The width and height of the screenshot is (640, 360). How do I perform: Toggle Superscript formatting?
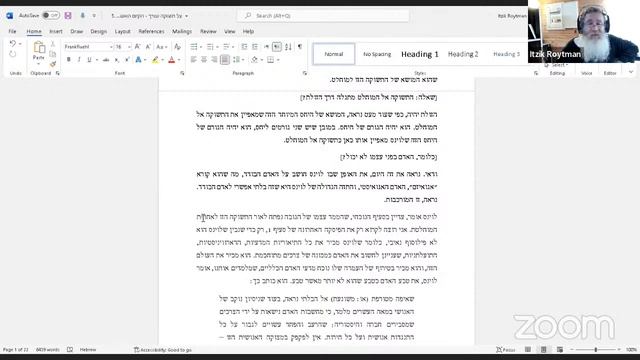(x=127, y=60)
